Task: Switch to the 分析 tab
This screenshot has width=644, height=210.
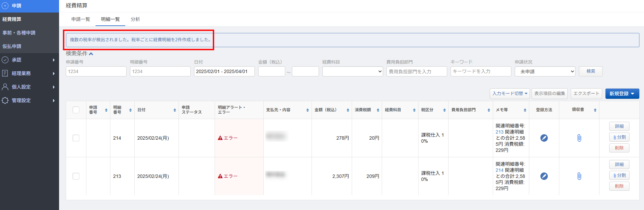Action: (135, 19)
